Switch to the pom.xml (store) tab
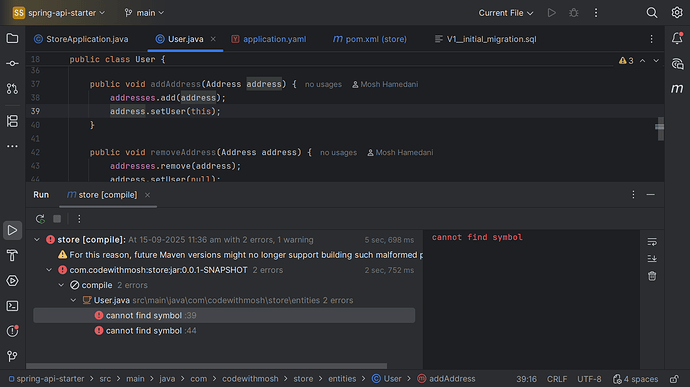 click(x=370, y=39)
